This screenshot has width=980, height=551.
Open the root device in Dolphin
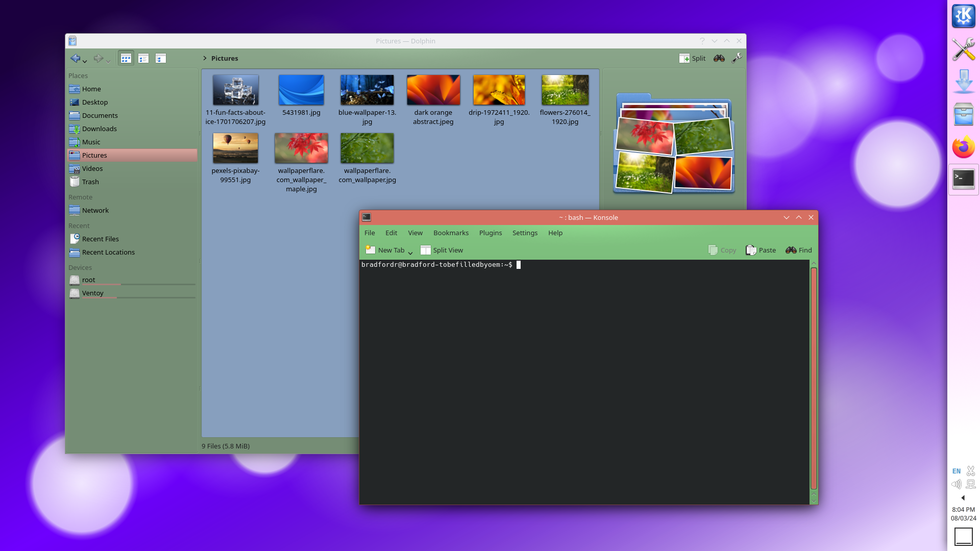click(x=132, y=280)
